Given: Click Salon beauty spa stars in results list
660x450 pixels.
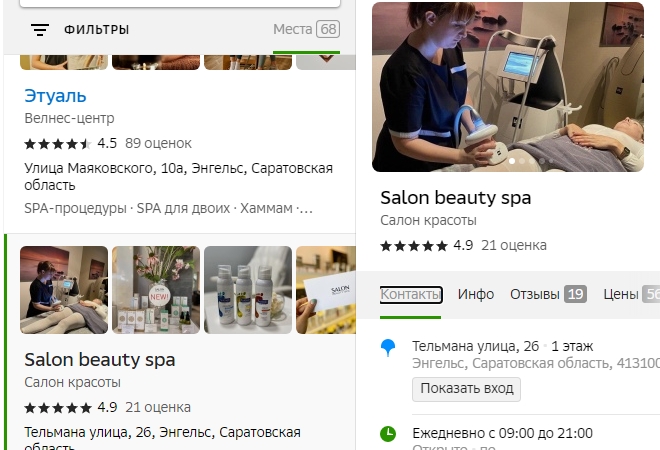Looking at the screenshot, I should click(58, 407).
